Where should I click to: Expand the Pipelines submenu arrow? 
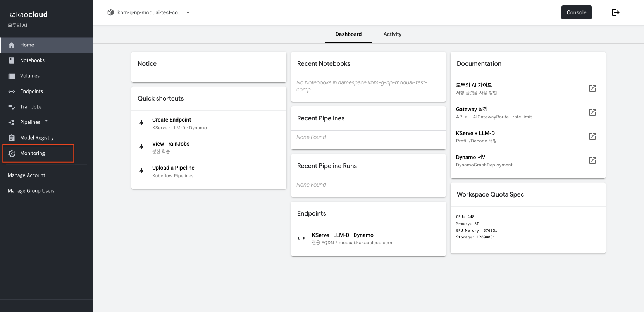46,121
